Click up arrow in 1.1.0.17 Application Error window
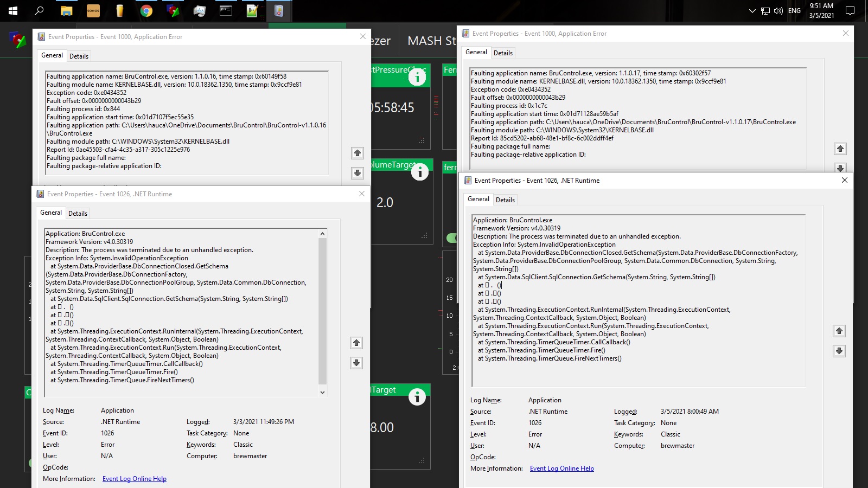Viewport: 868px width, 488px height. [840, 149]
